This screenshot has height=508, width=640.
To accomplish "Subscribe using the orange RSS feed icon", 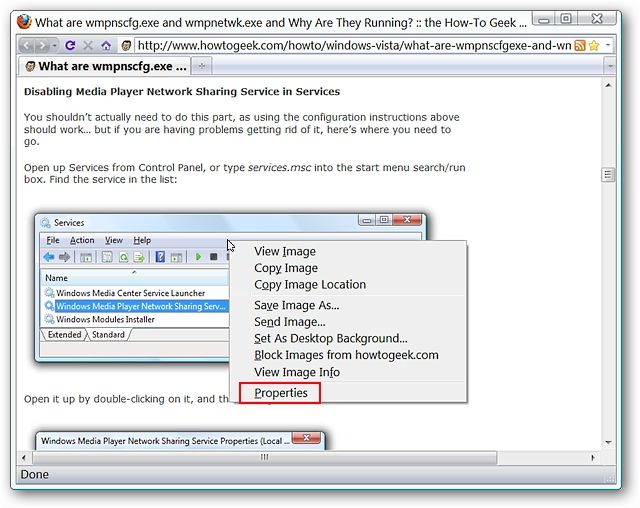I will [580, 45].
